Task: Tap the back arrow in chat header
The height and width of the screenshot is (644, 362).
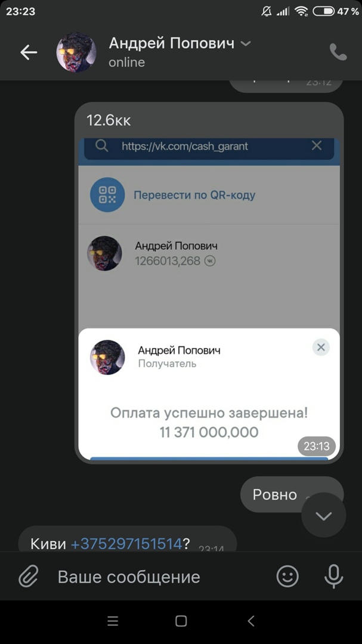Action: tap(29, 52)
